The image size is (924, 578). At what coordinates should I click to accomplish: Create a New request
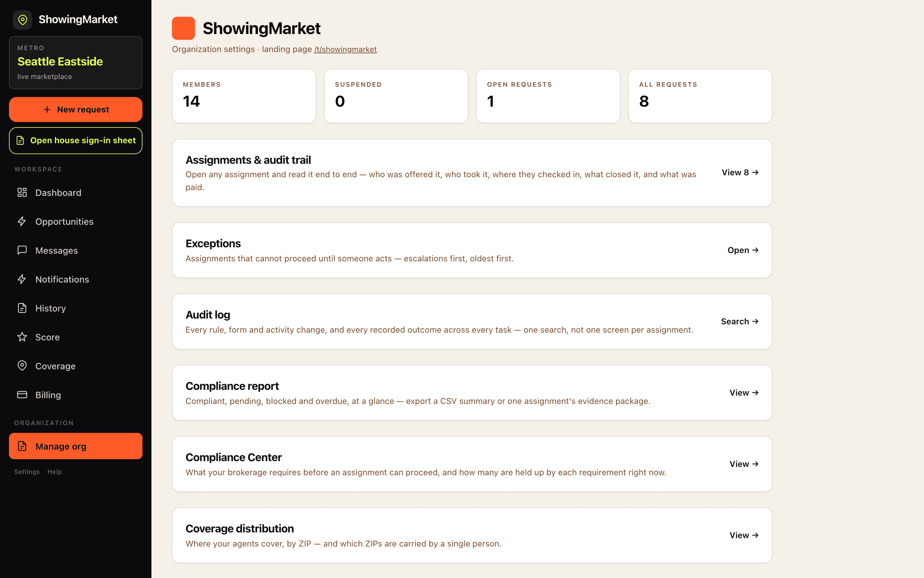click(x=76, y=110)
